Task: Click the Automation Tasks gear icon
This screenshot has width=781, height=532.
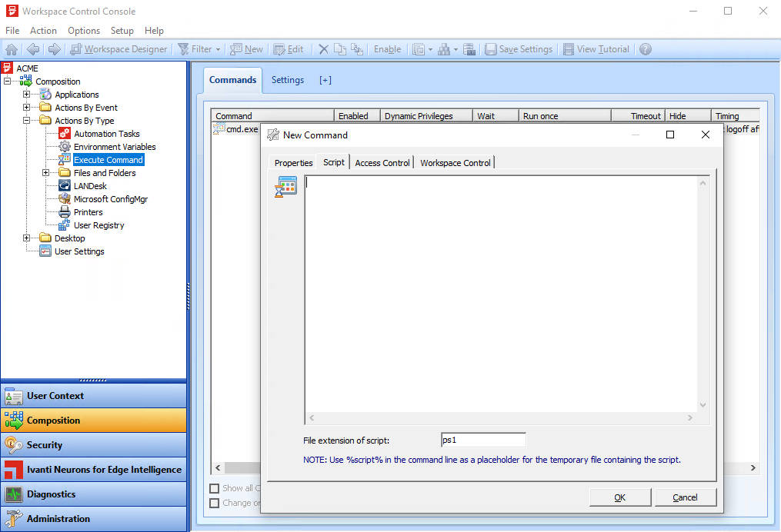Action: [x=65, y=133]
